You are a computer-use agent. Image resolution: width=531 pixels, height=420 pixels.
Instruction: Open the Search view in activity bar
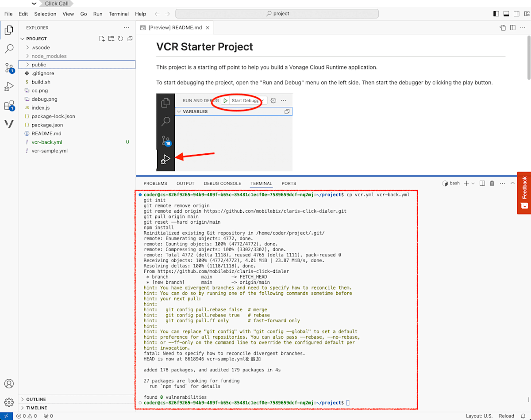pos(9,49)
